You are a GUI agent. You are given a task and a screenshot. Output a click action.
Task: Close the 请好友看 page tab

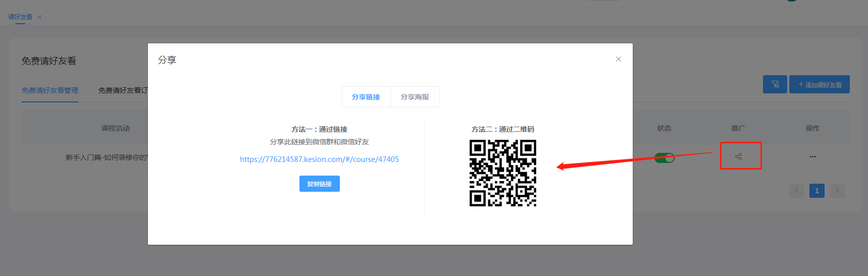click(39, 17)
